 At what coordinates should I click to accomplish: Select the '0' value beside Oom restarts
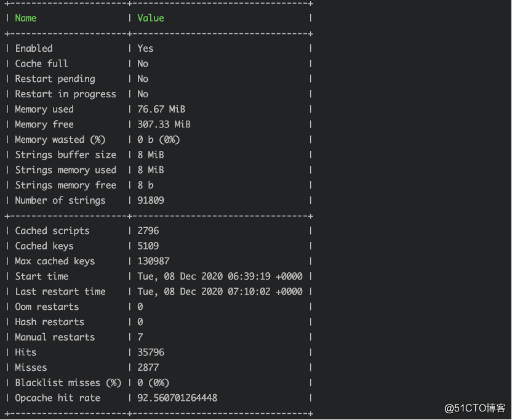[x=140, y=307]
